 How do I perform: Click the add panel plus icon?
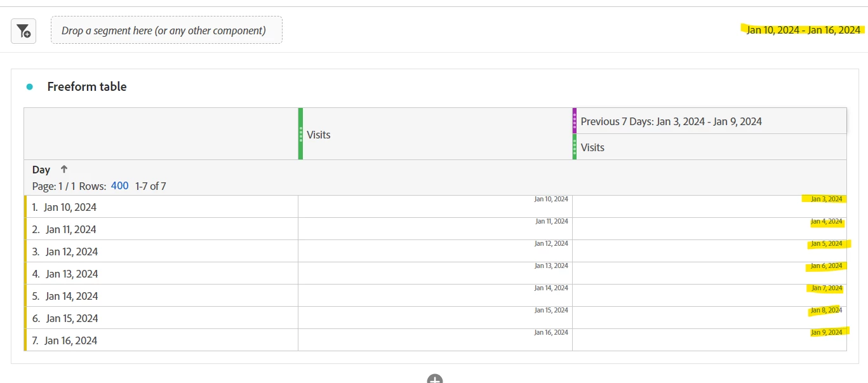pos(434,379)
